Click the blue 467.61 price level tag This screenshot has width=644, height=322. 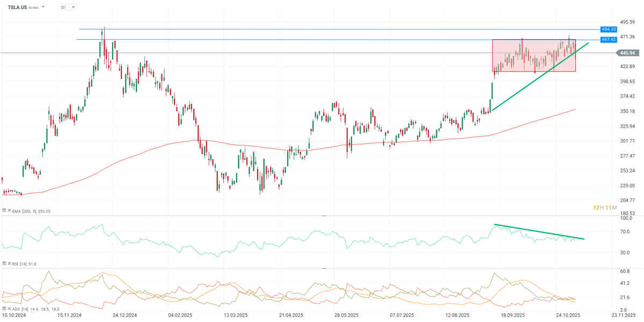click(608, 39)
